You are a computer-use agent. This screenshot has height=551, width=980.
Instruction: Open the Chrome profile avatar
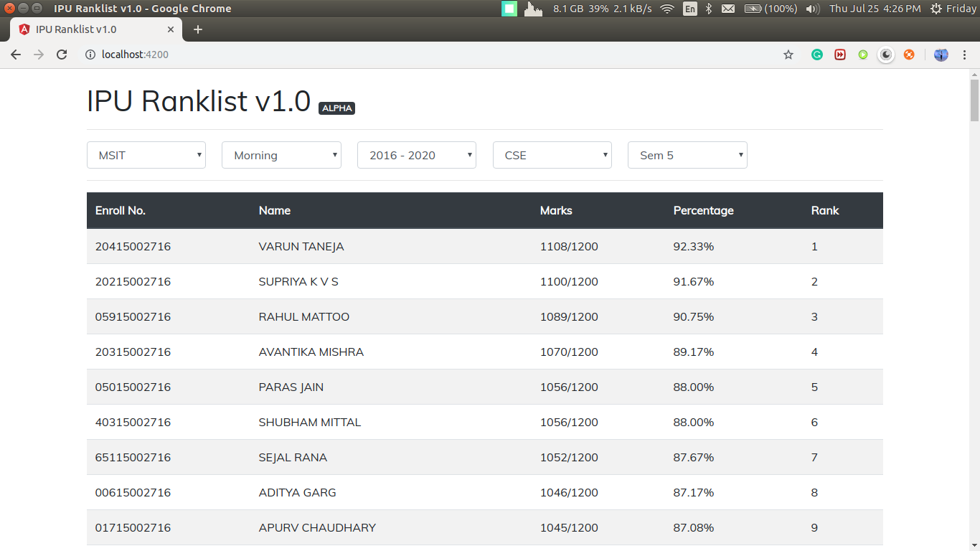[941, 55]
